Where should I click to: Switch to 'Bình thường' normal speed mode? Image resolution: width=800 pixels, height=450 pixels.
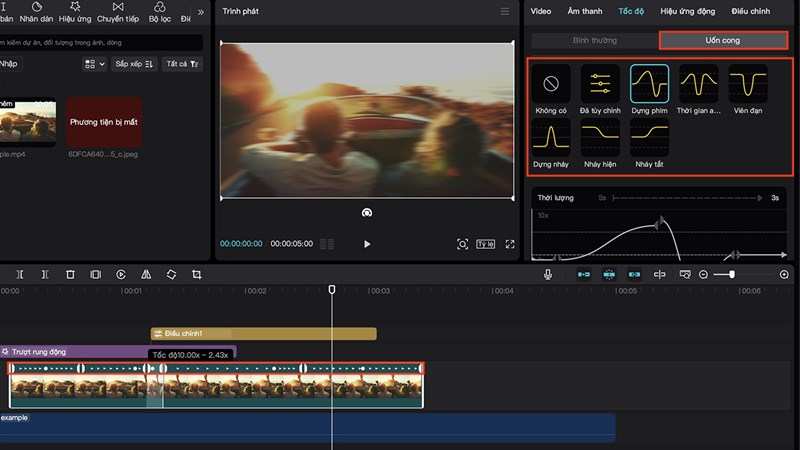point(594,40)
